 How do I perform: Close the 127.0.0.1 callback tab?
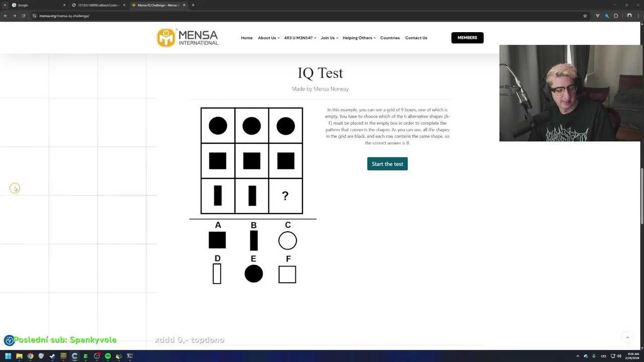point(124,5)
